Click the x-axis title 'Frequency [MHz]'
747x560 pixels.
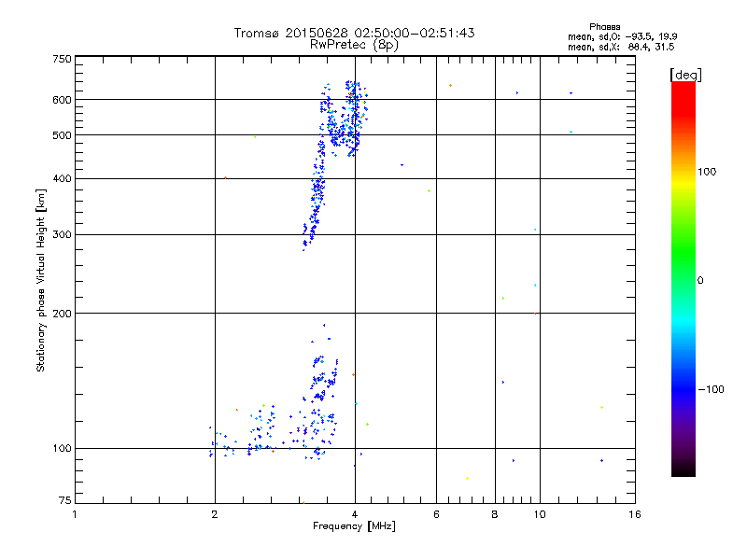point(354,526)
